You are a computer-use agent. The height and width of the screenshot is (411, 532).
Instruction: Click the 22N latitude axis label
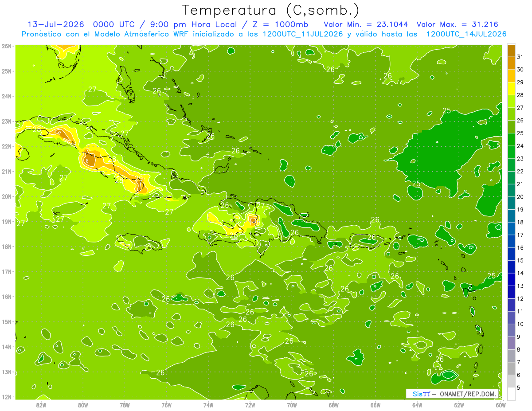click(7, 146)
